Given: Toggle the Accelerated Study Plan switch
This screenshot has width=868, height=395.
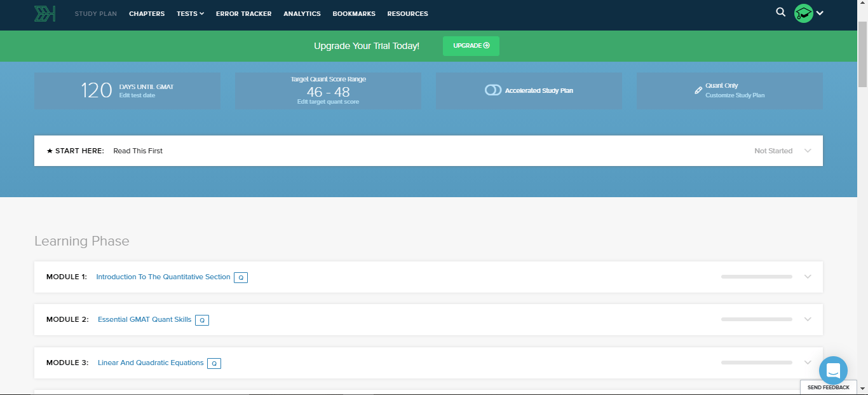Looking at the screenshot, I should click(x=493, y=90).
